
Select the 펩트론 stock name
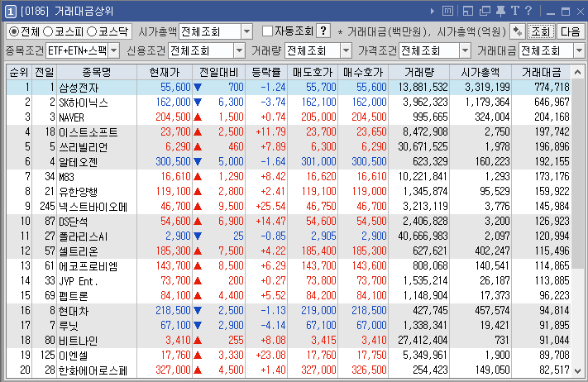tap(74, 296)
